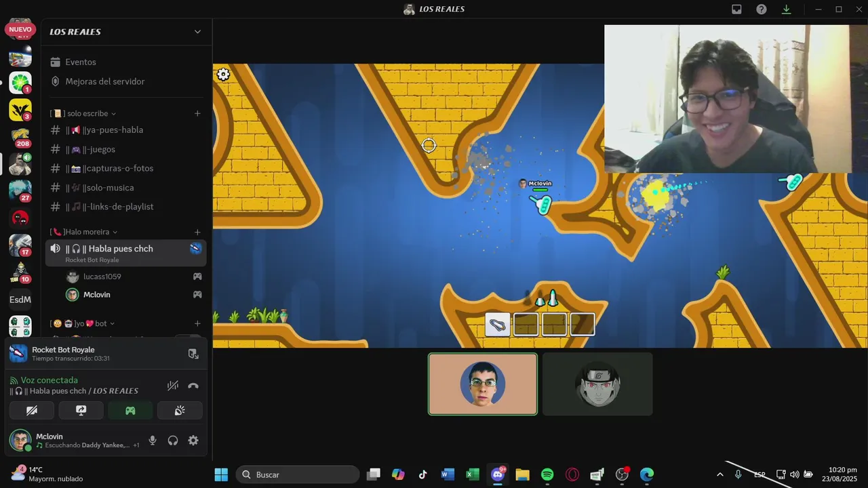Add a channel to the solo escribe category
Image resolution: width=868 pixels, height=488 pixels.
pos(197,113)
